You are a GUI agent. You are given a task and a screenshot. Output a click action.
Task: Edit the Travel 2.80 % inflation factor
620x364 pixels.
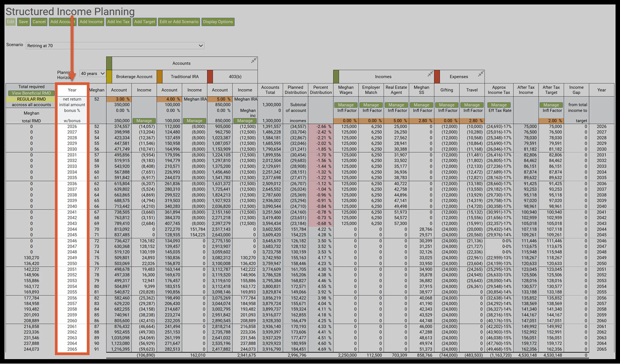pyautogui.click(x=472, y=120)
